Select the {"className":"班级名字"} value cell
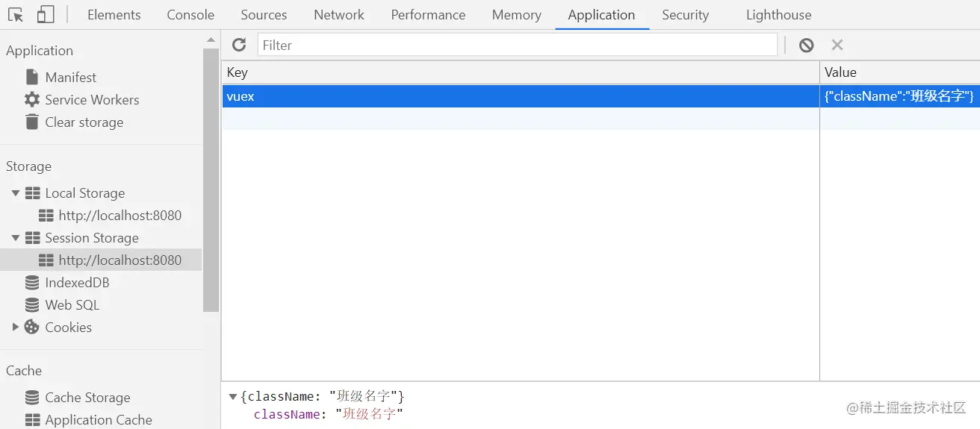980x429 pixels. (x=900, y=96)
